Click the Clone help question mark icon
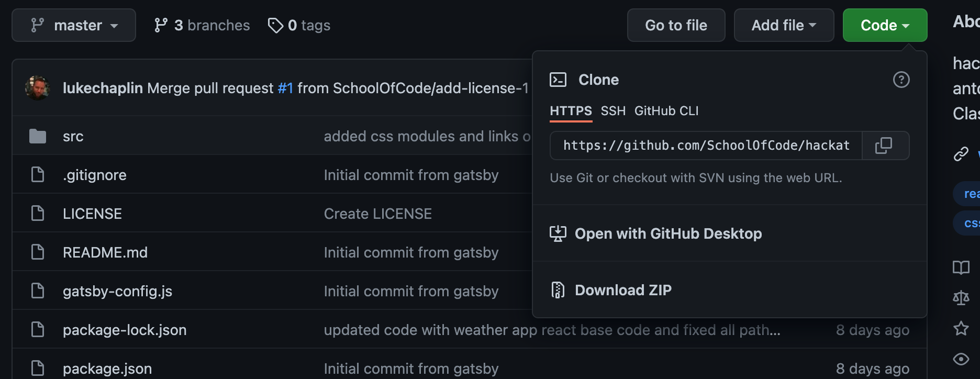The image size is (980, 379). 901,80
